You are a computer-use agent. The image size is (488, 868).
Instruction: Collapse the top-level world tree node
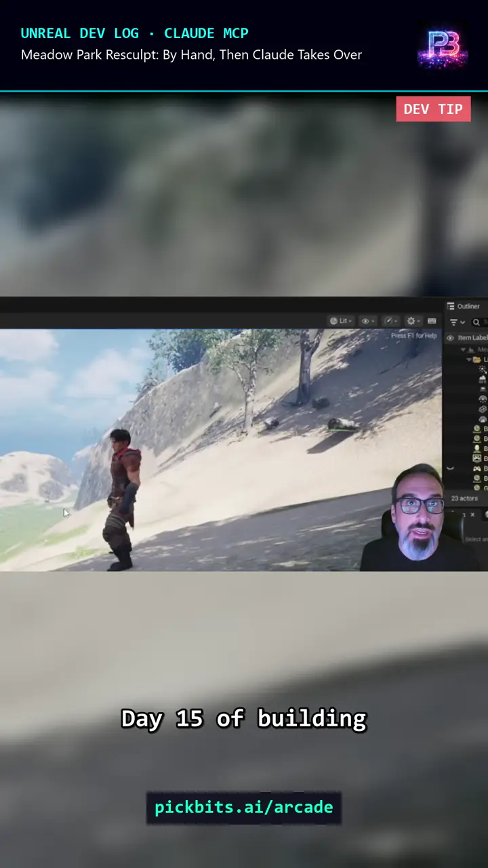point(464,350)
